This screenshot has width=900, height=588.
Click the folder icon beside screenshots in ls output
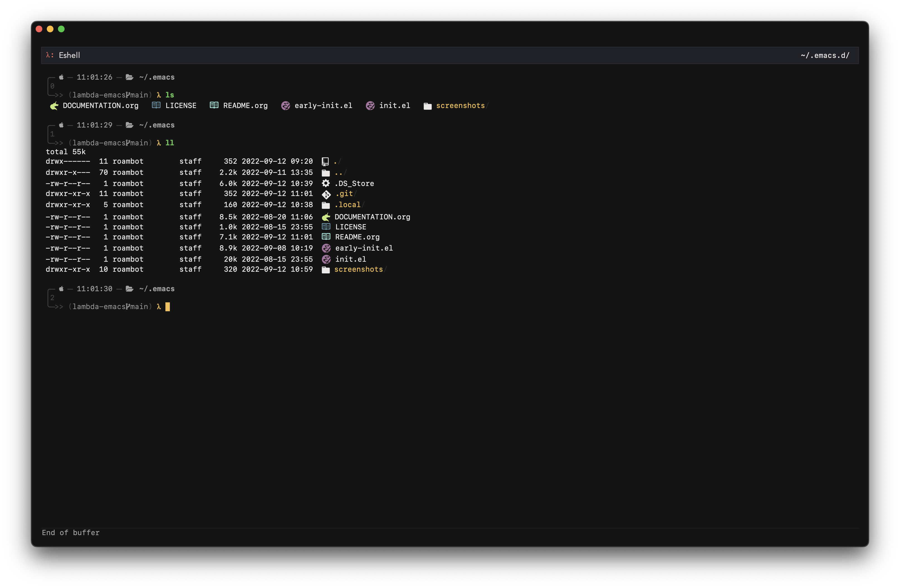(427, 106)
